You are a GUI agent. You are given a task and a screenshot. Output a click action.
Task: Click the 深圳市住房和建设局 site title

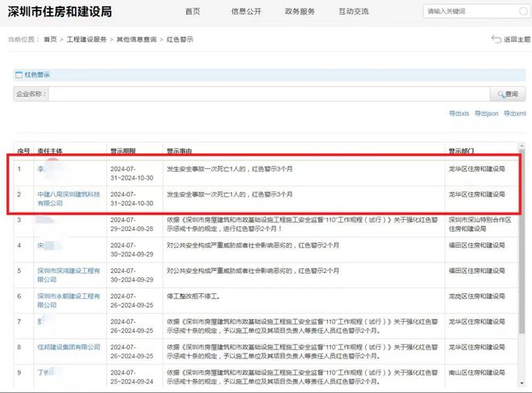click(60, 11)
